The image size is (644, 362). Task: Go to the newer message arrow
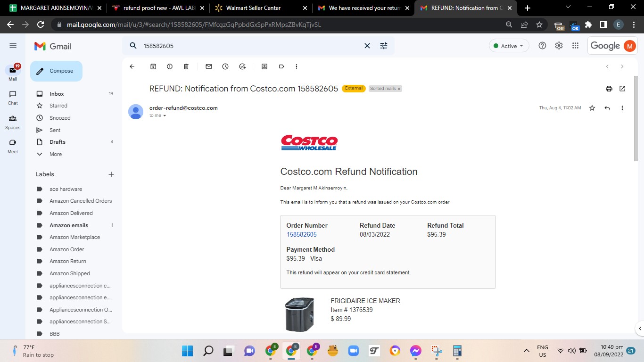click(x=607, y=66)
